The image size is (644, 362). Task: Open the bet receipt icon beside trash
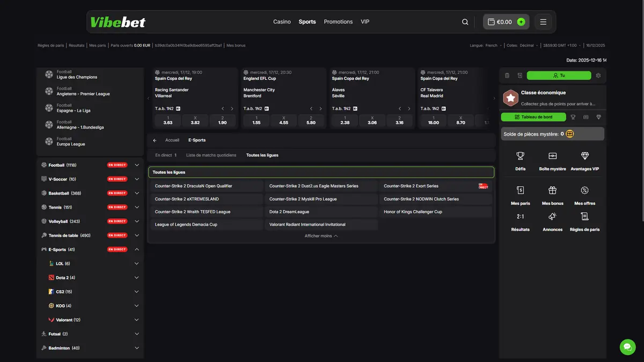(519, 76)
